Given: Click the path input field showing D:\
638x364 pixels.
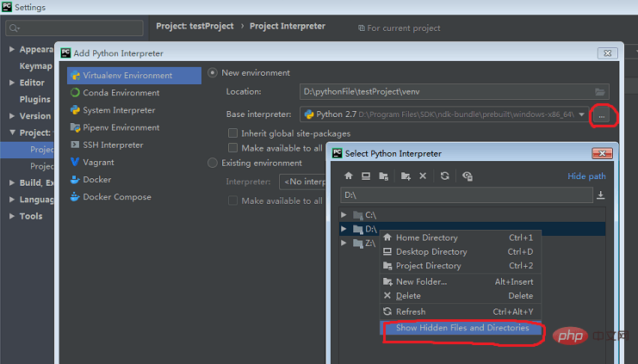Looking at the screenshot, I should click(x=467, y=195).
